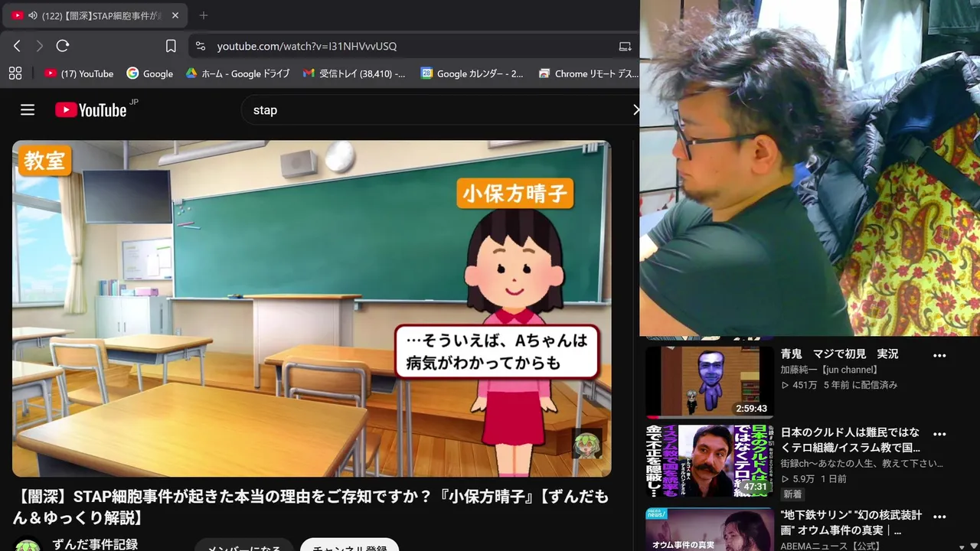The height and width of the screenshot is (551, 980).
Task: Open the 加藤純一【jun channel】 channel name
Action: tap(829, 370)
